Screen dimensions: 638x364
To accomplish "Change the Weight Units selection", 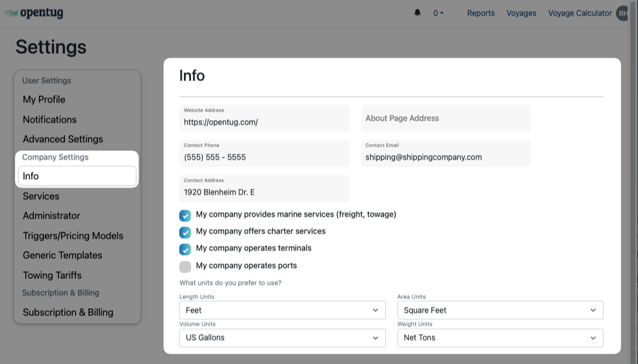I will pos(500,337).
